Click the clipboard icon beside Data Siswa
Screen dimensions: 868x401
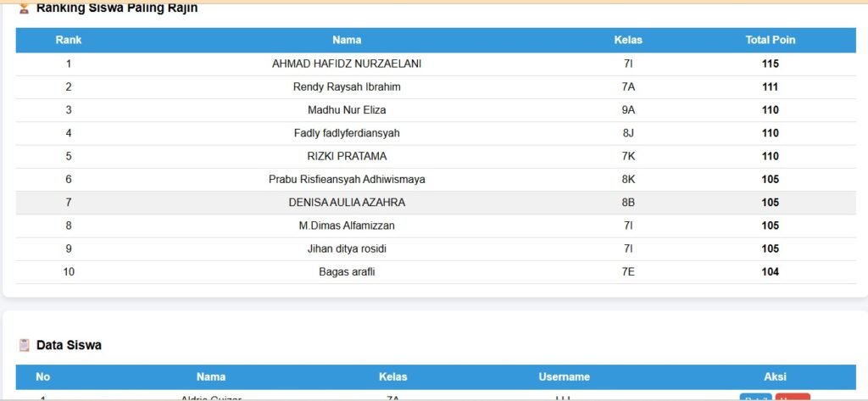24,345
